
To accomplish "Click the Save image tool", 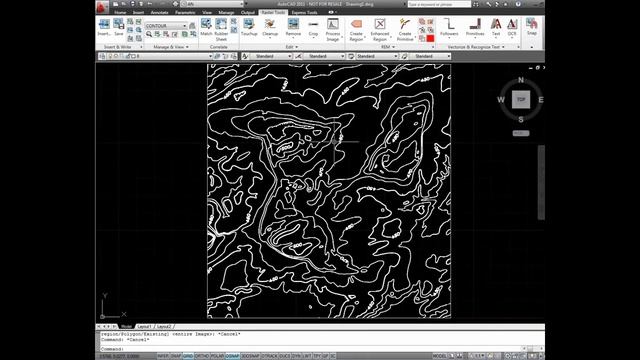I will coord(119,27).
